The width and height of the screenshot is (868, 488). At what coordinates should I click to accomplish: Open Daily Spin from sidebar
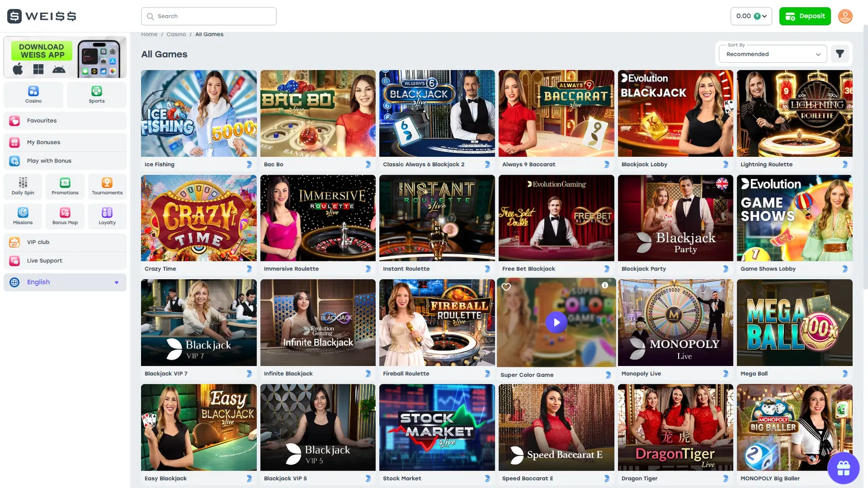[x=23, y=186]
